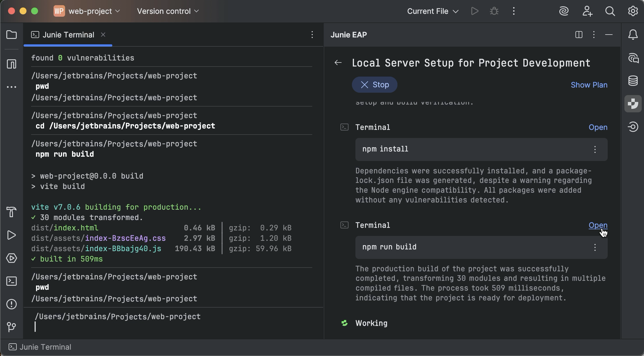Screen dimensions: 644x356
Task: Open the Project tool window
Action: (12, 35)
